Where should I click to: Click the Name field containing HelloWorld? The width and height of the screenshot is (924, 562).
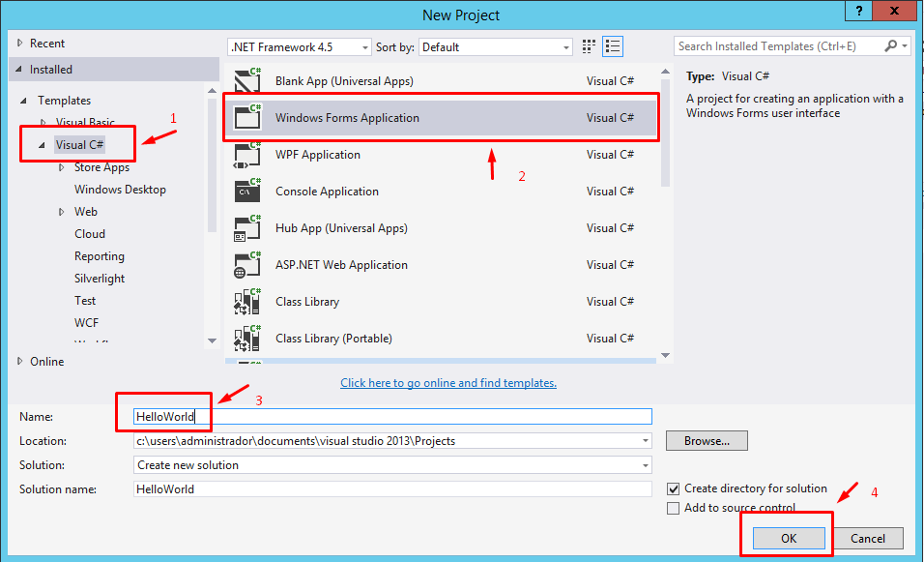(392, 416)
